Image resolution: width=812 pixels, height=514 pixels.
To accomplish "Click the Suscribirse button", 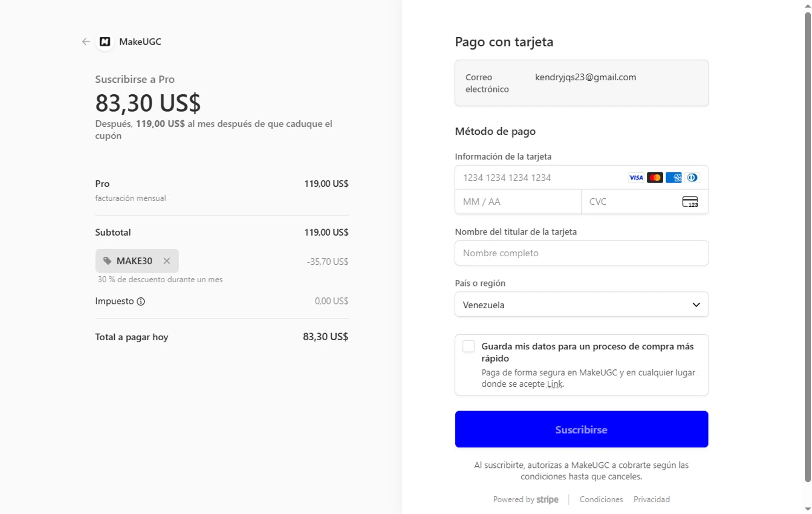I will 581,430.
